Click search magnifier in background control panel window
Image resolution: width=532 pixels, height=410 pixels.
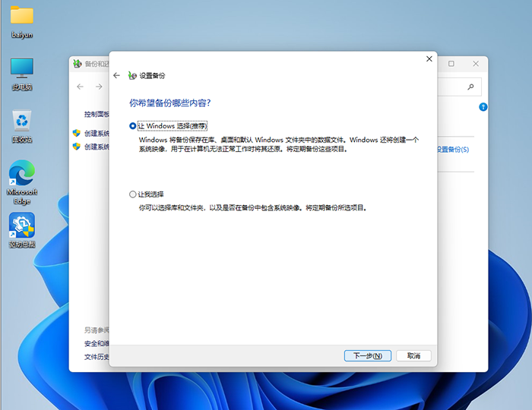470,87
